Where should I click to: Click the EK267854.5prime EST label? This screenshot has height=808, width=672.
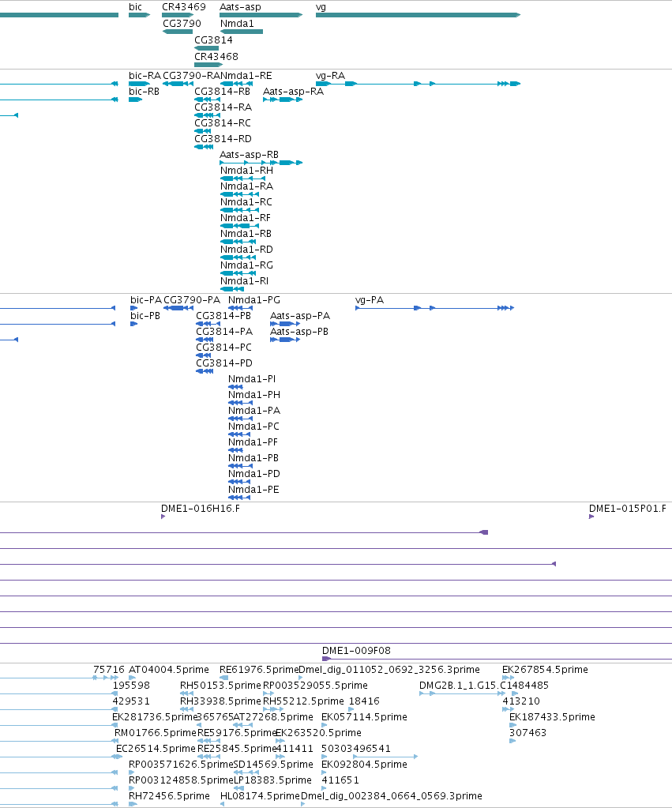[545, 669]
